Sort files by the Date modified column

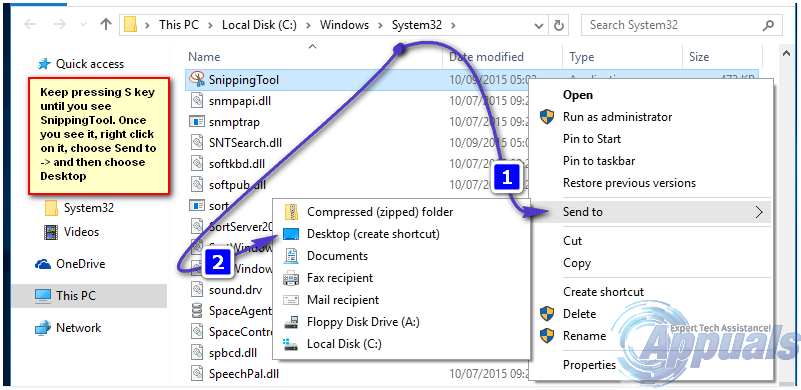coord(486,57)
